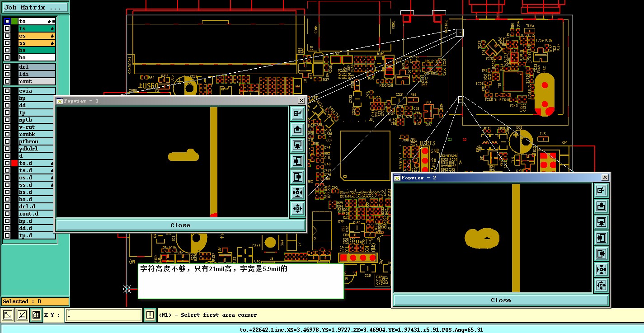The image size is (644, 333).
Task: Click the green color swatch of layer to
Action: 14,21
